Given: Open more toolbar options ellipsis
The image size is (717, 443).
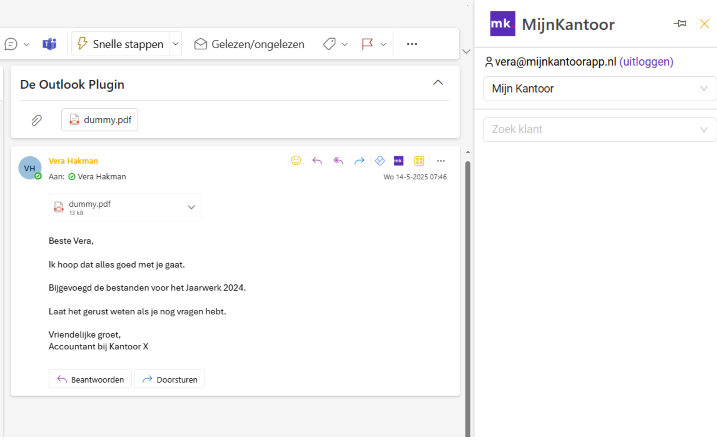Looking at the screenshot, I should pyautogui.click(x=412, y=44).
